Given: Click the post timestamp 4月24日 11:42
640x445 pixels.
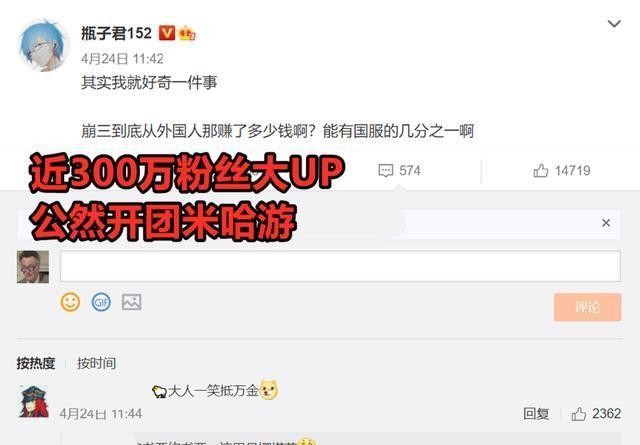Looking at the screenshot, I should coord(122,59).
